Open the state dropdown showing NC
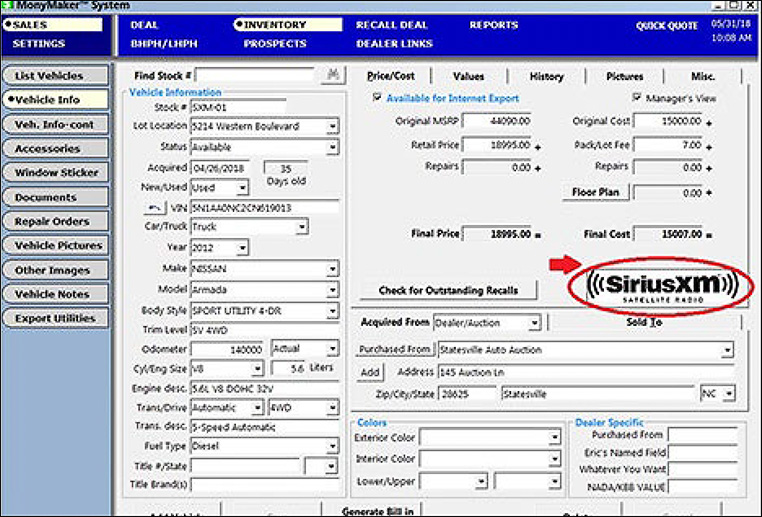Screen dimensions: 762x517 coord(728,394)
